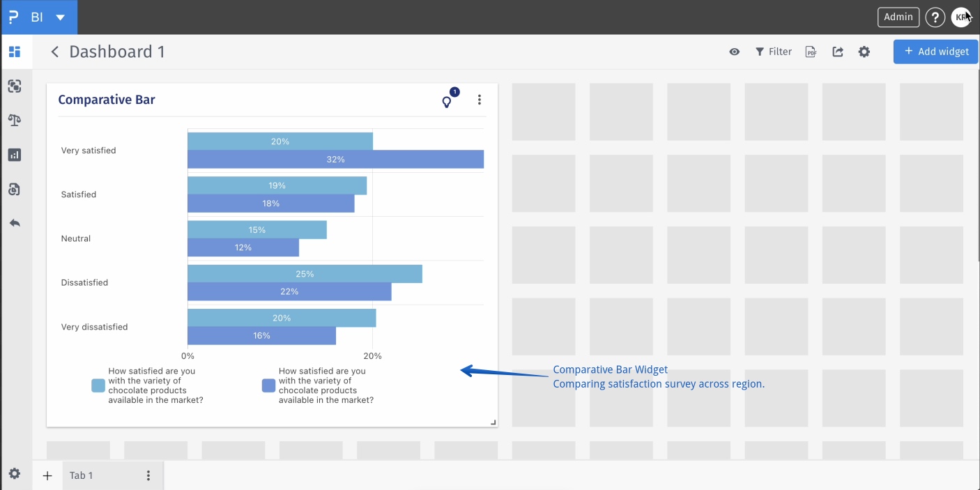Image resolution: width=980 pixels, height=490 pixels.
Task: Open the Share options for Dashboard 1
Action: [x=837, y=52]
